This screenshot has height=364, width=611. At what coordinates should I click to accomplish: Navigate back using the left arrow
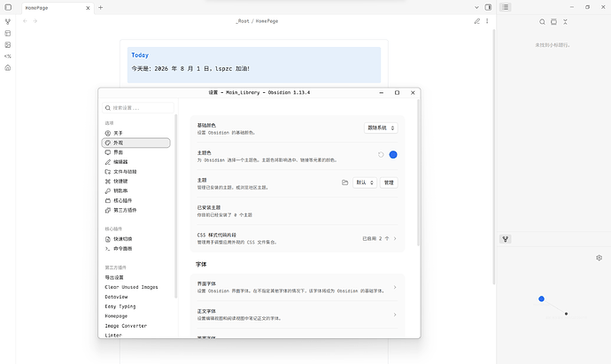[25, 21]
